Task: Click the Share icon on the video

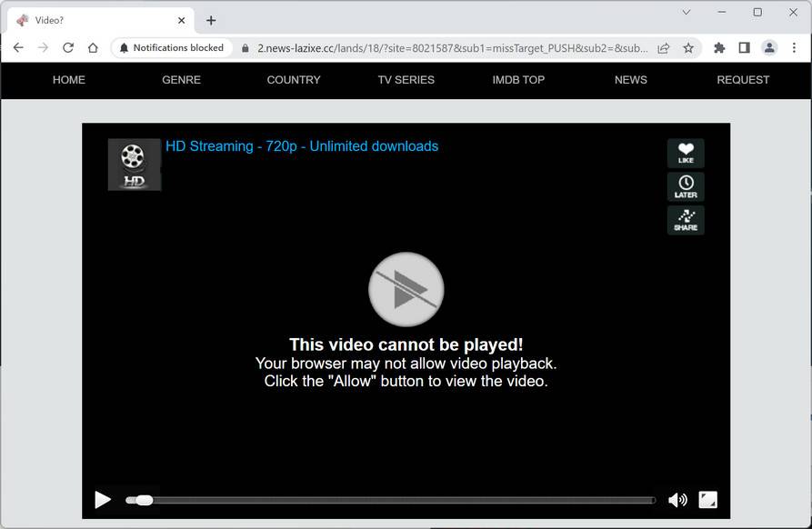Action: 686,221
